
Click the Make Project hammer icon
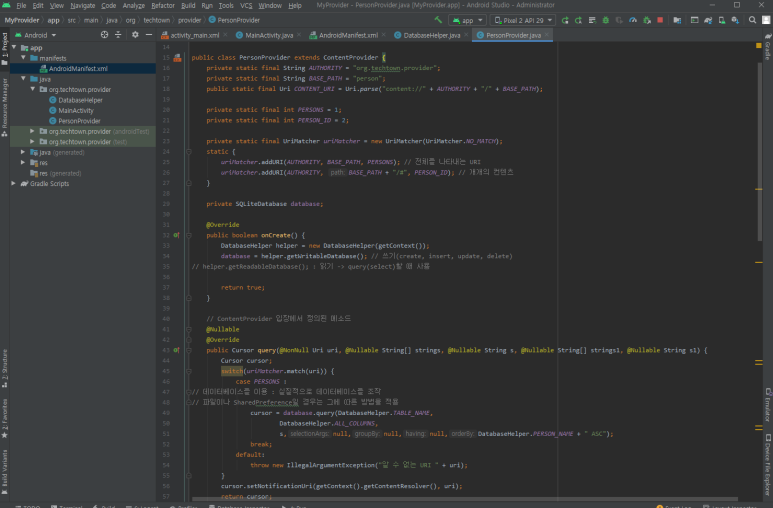[438, 20]
